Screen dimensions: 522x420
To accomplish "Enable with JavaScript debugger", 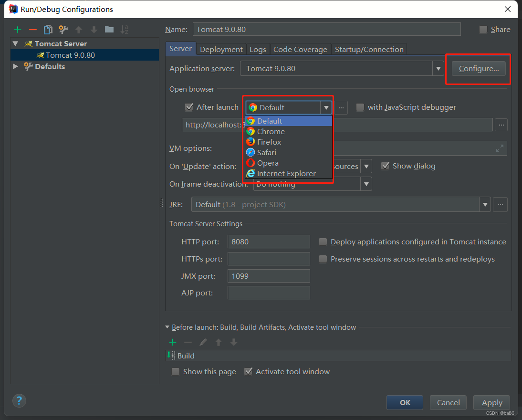I will 360,107.
